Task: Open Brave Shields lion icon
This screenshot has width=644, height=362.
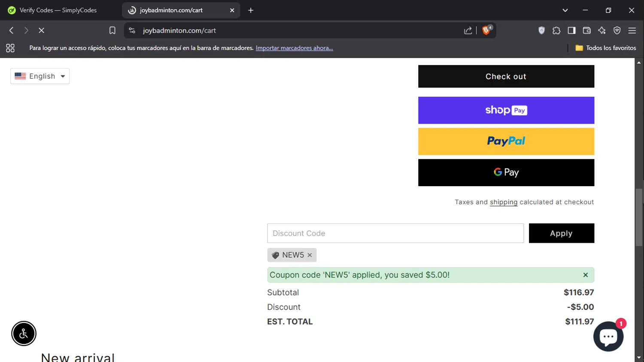Action: 487,30
